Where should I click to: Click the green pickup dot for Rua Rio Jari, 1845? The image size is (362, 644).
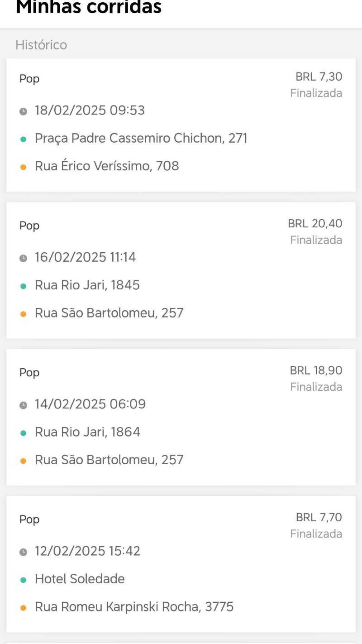tap(24, 286)
